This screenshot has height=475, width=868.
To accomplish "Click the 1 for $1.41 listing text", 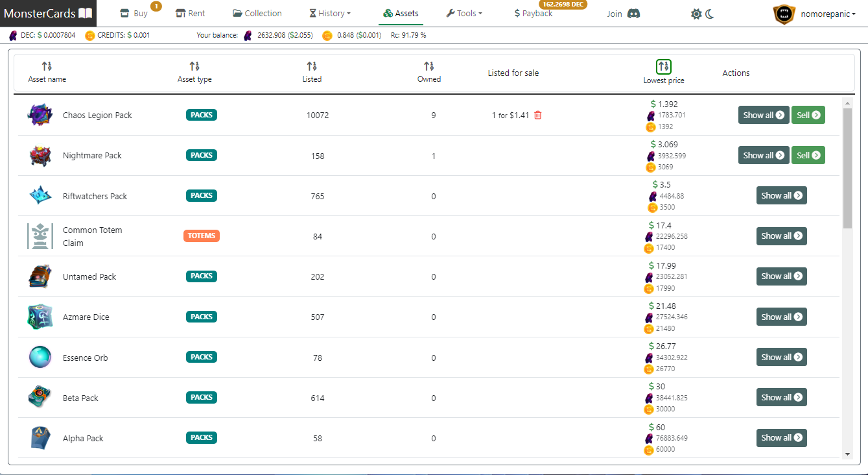I will click(x=511, y=115).
